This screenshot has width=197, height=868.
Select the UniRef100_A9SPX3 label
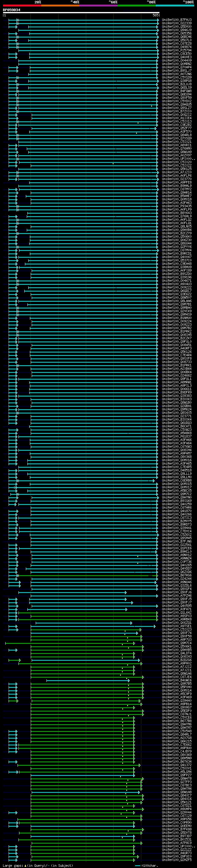[x=177, y=616]
